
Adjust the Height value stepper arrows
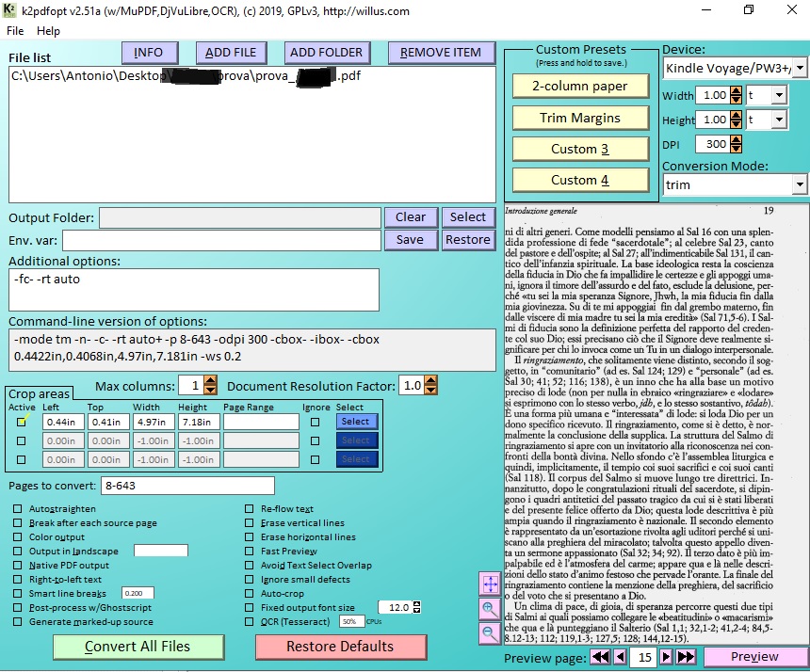737,120
